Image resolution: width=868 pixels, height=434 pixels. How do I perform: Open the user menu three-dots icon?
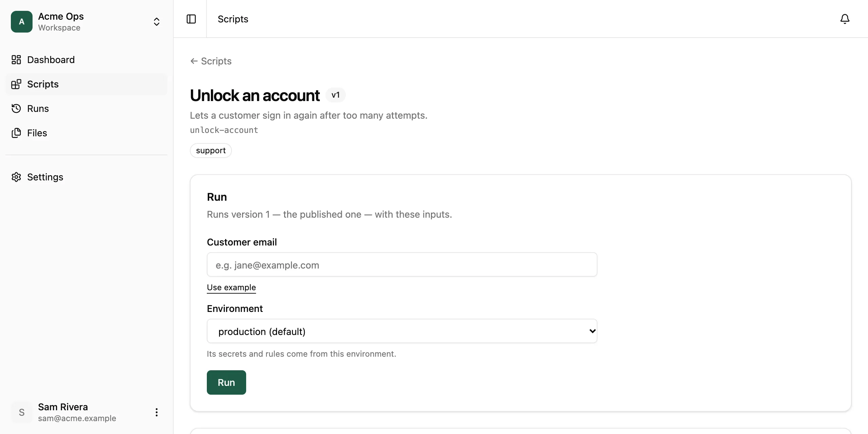click(157, 412)
